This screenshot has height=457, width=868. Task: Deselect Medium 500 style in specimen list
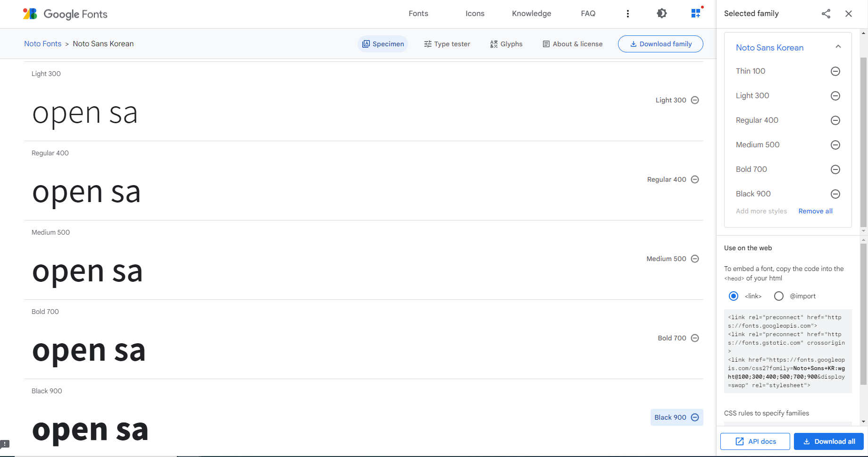coord(673,259)
